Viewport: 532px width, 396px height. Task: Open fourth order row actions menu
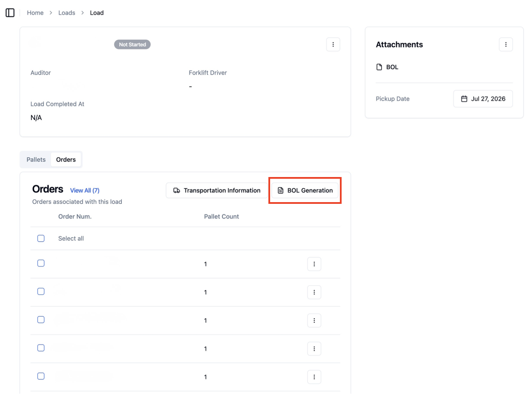tap(314, 349)
